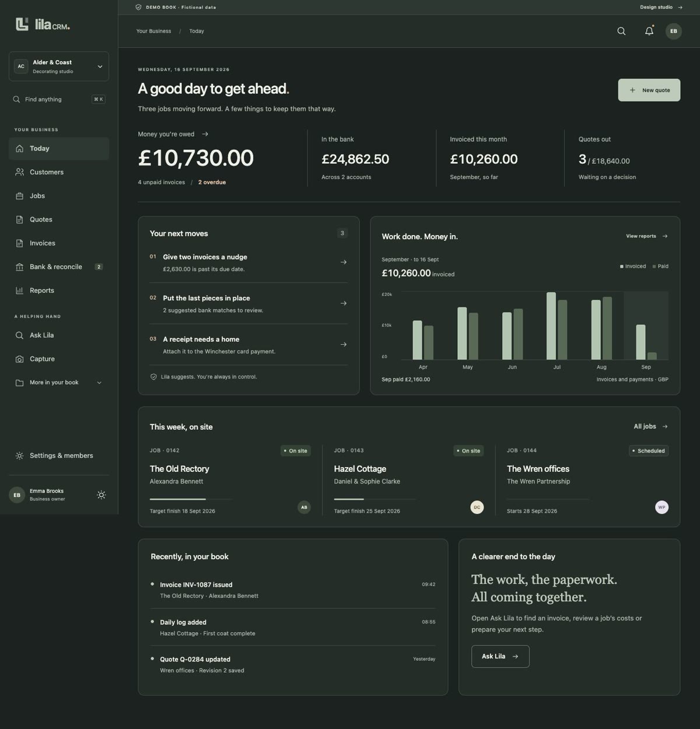Open the EB profile avatar in header

coord(674,31)
